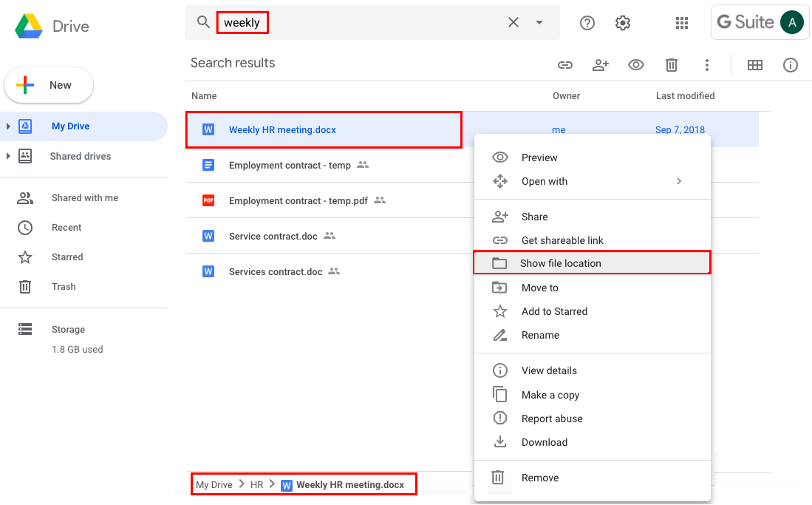
Task: Choose Get shareable link
Action: click(x=592, y=240)
